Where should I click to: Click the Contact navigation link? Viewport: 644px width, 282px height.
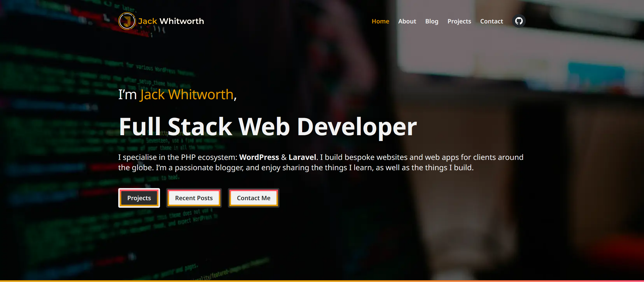[492, 21]
